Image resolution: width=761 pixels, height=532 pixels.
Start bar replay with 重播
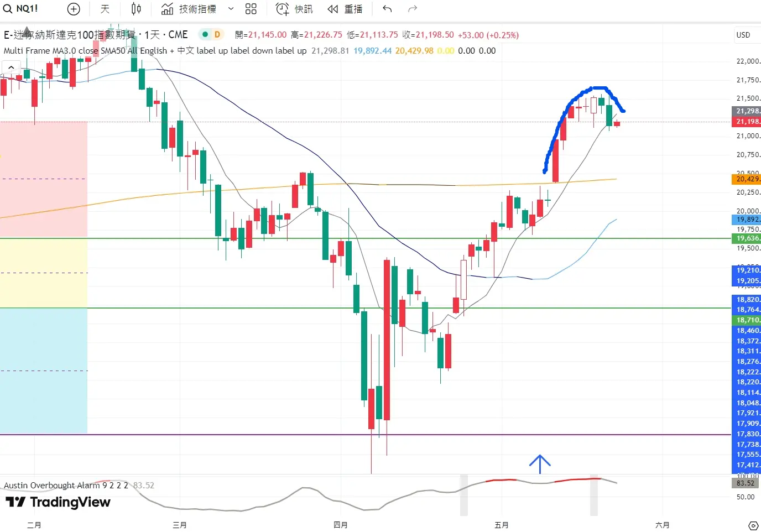pos(345,9)
